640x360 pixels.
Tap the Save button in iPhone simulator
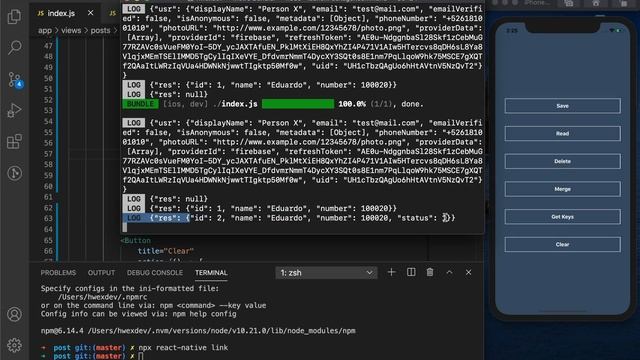pyautogui.click(x=562, y=106)
